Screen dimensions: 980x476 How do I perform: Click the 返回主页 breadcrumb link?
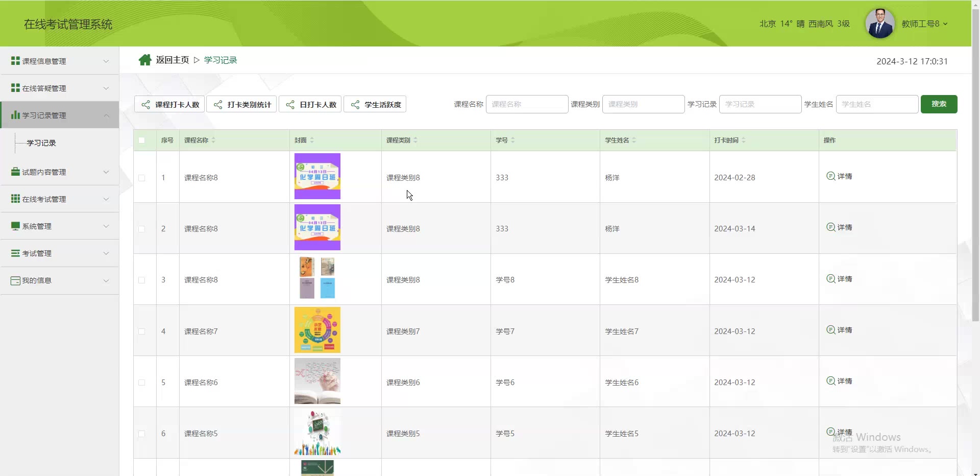[x=173, y=60]
